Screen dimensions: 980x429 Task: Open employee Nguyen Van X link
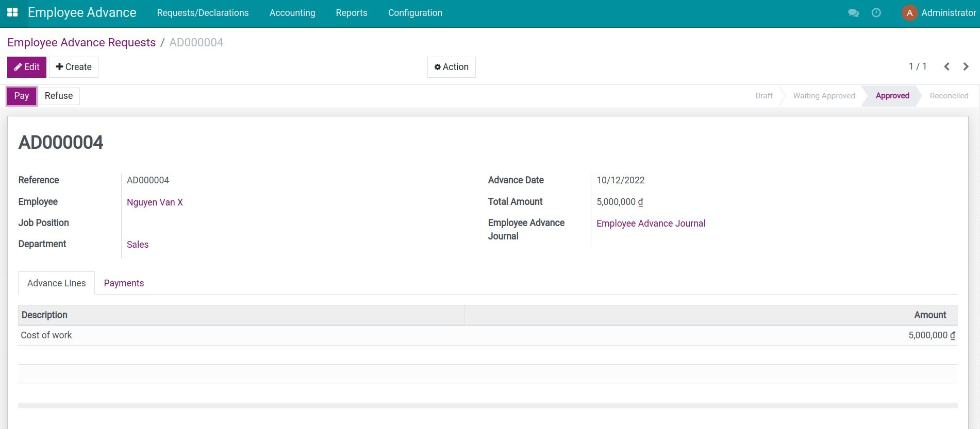tap(155, 202)
